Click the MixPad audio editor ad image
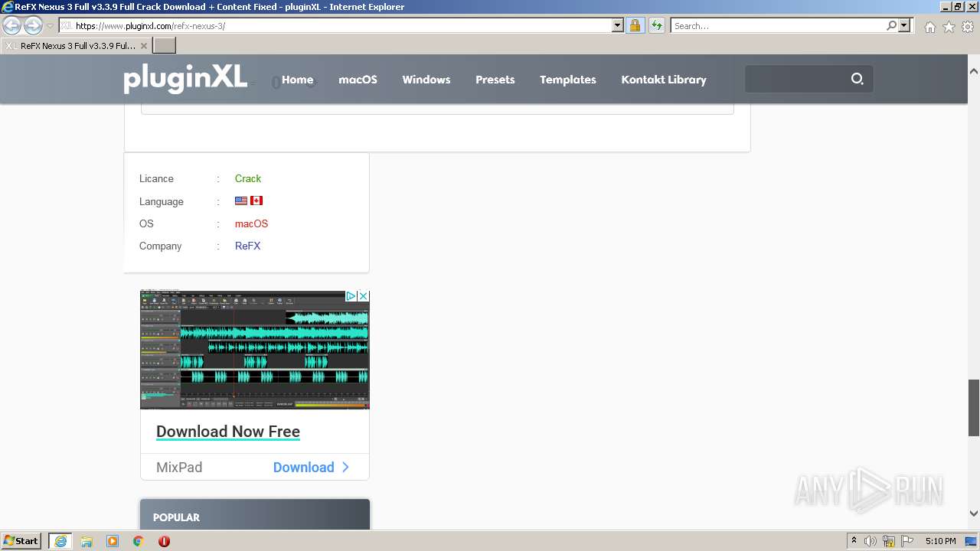The height and width of the screenshot is (551, 980). pyautogui.click(x=255, y=350)
